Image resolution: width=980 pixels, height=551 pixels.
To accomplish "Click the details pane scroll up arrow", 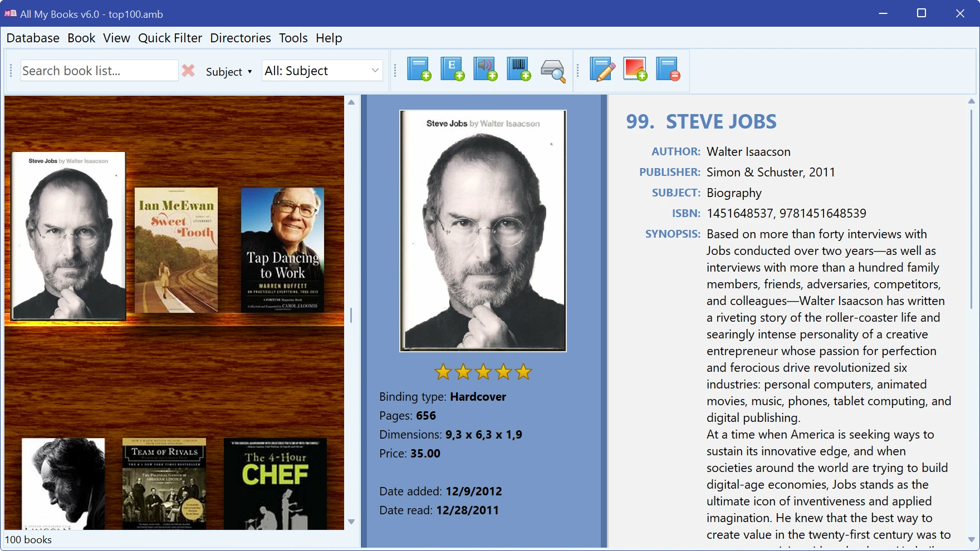I will coord(972,101).
